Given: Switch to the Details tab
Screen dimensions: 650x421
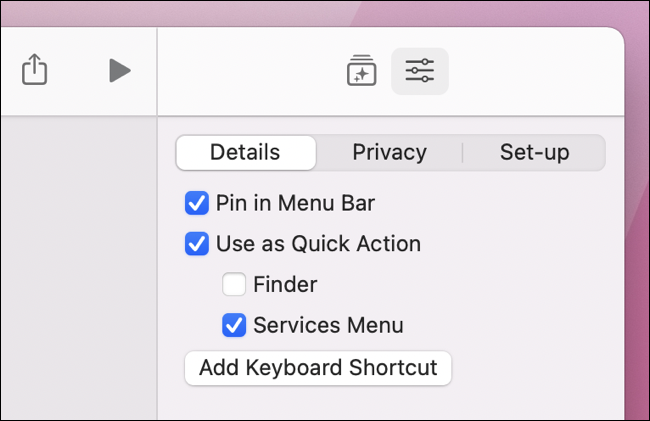Looking at the screenshot, I should (x=245, y=153).
